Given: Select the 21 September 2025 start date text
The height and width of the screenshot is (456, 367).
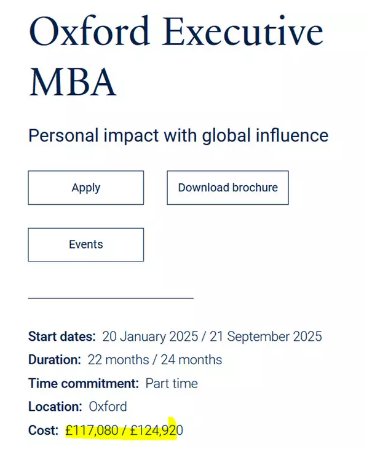Looking at the screenshot, I should point(266,337).
